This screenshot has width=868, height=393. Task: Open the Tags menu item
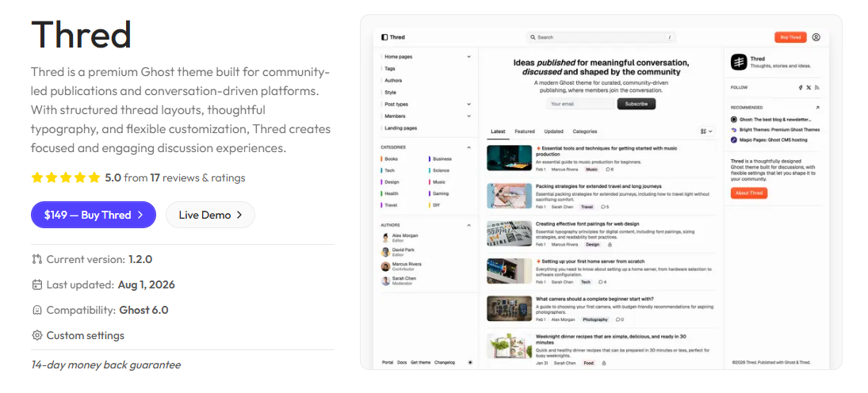(x=390, y=69)
